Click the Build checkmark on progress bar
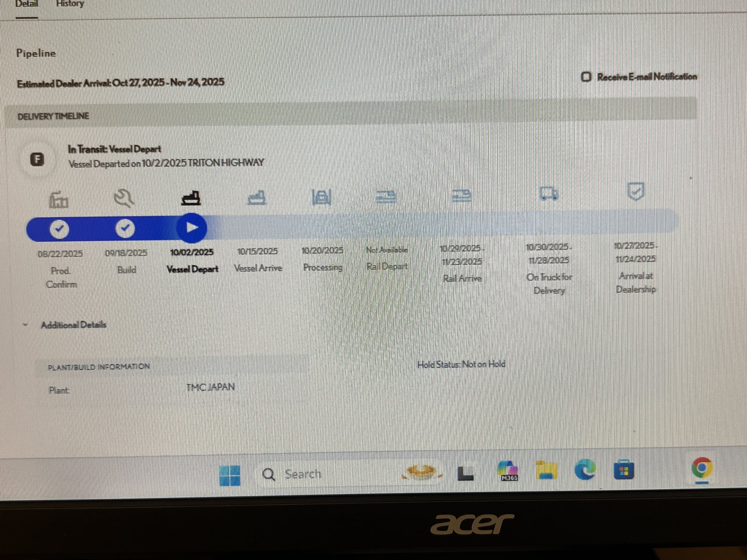The height and width of the screenshot is (560, 747). [125, 229]
